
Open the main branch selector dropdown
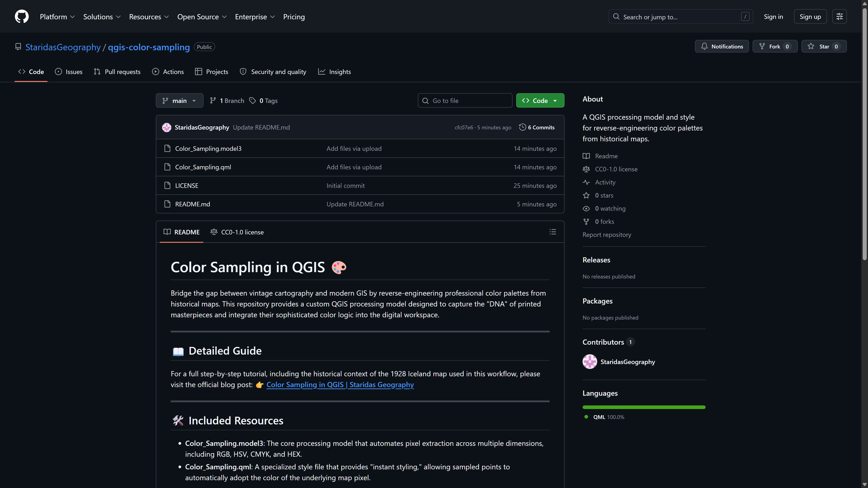point(180,101)
